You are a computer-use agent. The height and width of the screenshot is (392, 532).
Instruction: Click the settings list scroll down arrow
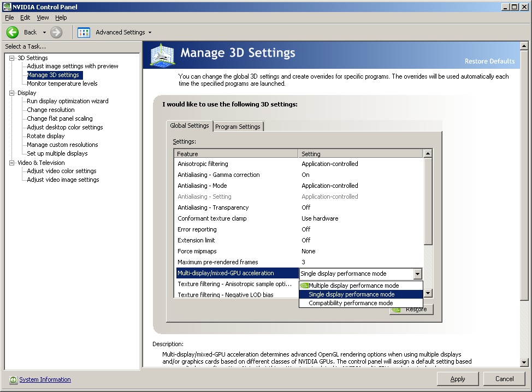pos(428,293)
